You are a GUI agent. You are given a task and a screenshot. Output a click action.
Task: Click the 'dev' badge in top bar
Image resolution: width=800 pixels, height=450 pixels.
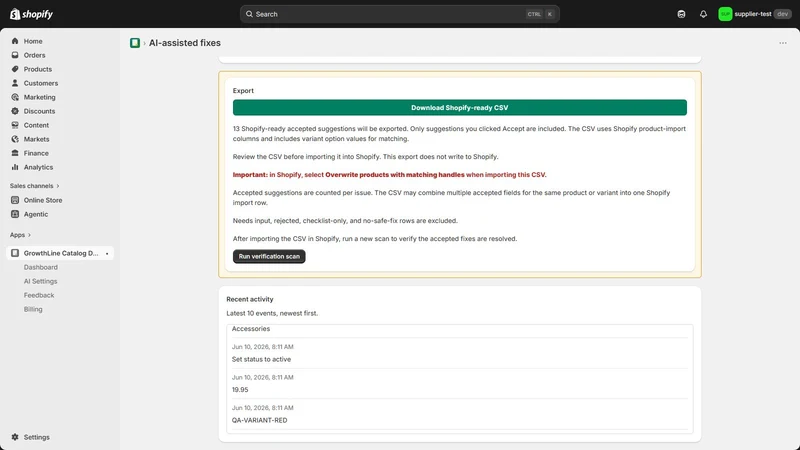[782, 14]
